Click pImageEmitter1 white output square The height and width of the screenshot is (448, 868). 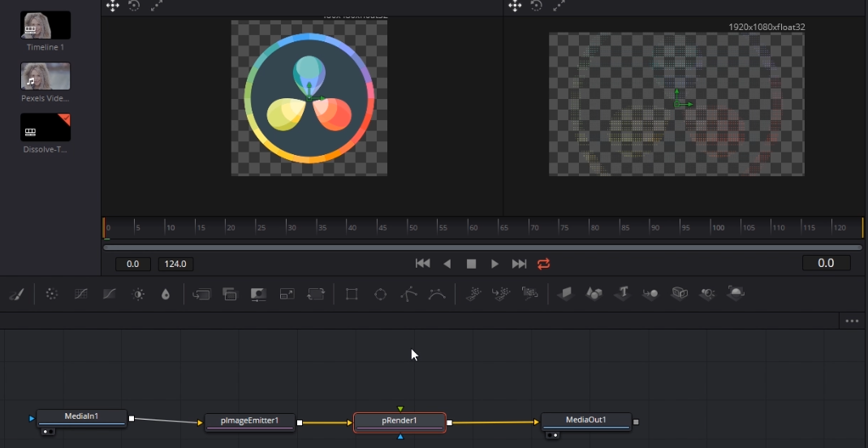point(300,423)
